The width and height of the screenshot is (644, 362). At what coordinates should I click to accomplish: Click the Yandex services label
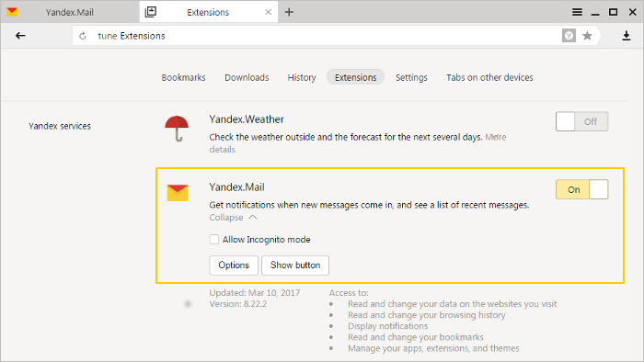(x=60, y=126)
